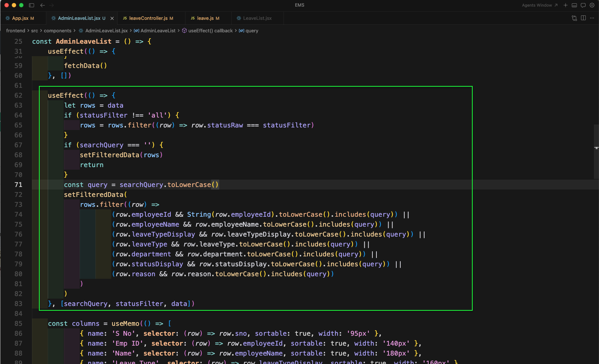Open changes via the compare icon

[x=574, y=18]
